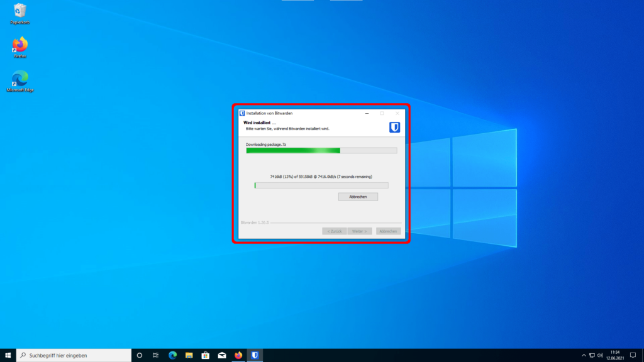Viewport: 644px width, 362px height.
Task: Click the download progress bar under the 13% status
Action: (321, 185)
